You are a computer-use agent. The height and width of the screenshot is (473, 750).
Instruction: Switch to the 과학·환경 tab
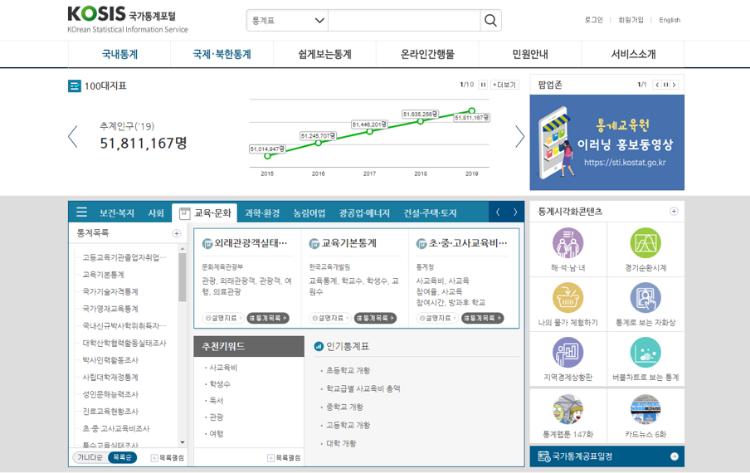(262, 213)
